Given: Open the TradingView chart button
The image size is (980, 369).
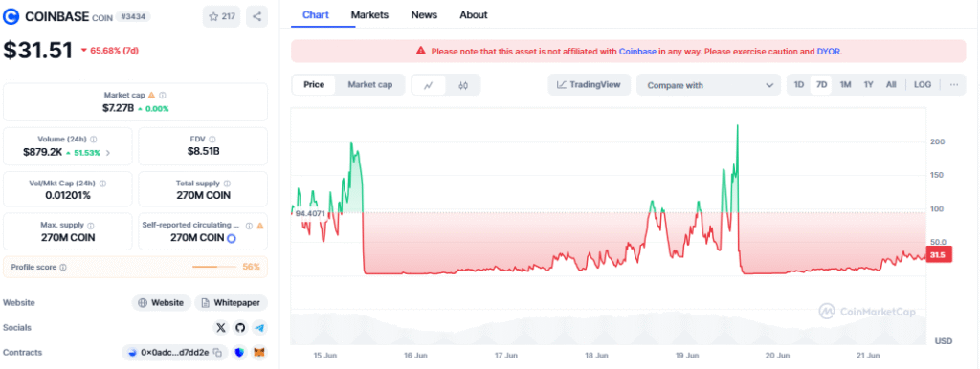Looking at the screenshot, I should (589, 85).
